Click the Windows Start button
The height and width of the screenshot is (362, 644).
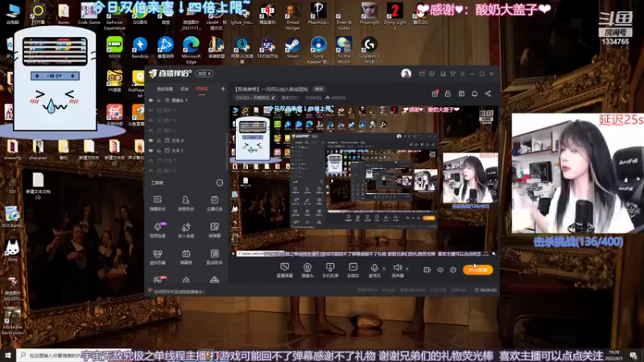8,355
